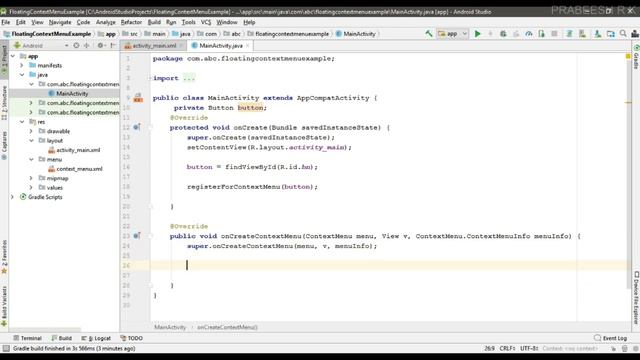Expand the values folder
The image size is (640, 360).
31,187
